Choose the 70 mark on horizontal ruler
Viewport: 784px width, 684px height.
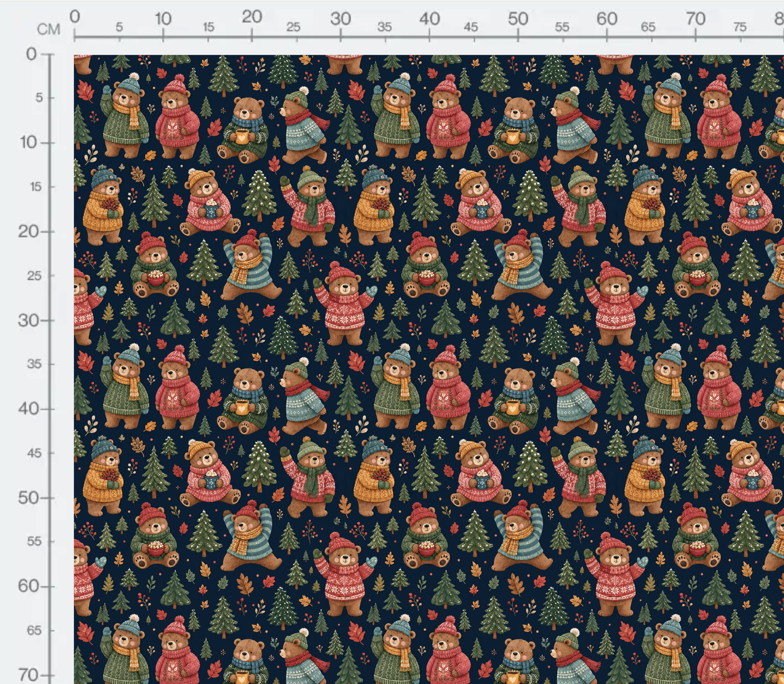tap(696, 18)
